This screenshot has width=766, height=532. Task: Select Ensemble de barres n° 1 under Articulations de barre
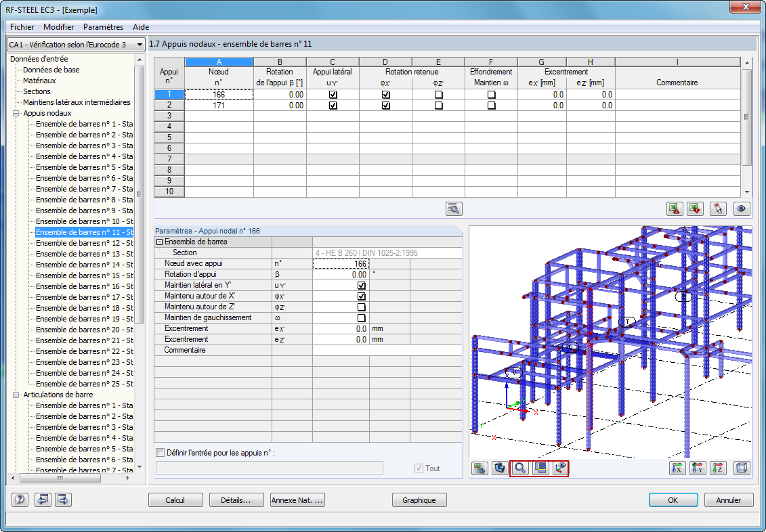coord(85,405)
